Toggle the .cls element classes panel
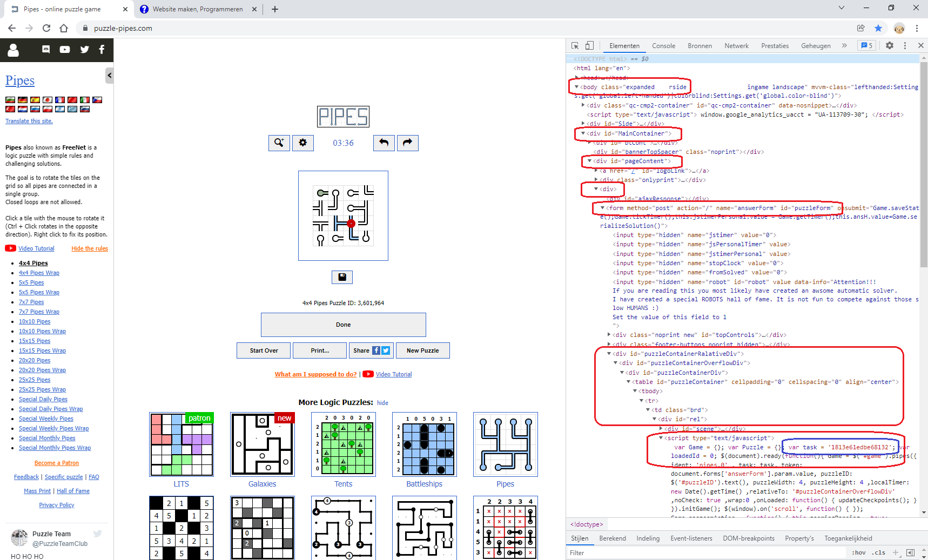The image size is (928, 560). click(x=879, y=552)
